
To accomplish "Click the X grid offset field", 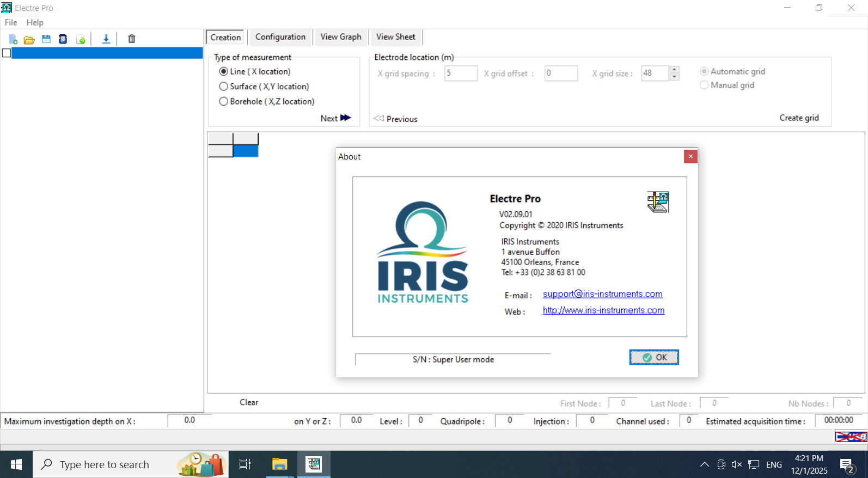I will tap(561, 73).
